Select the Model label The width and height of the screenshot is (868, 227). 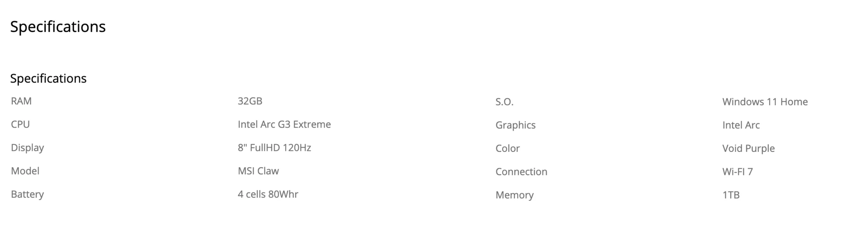[25, 171]
